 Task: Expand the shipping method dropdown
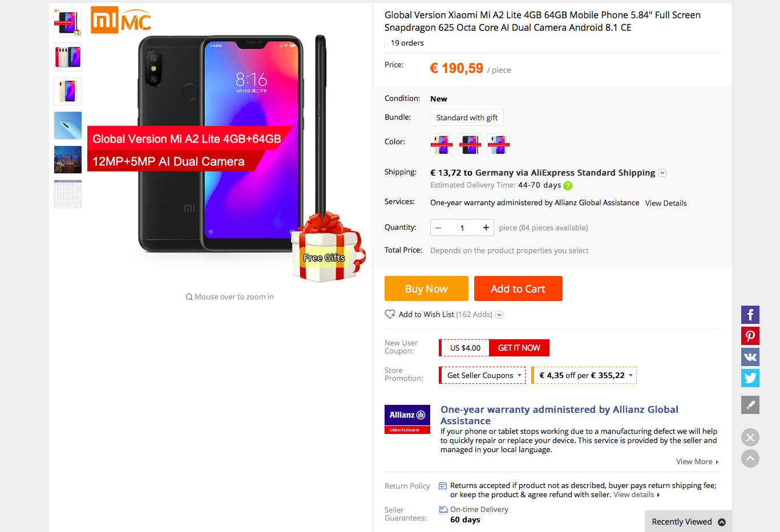[x=662, y=173]
